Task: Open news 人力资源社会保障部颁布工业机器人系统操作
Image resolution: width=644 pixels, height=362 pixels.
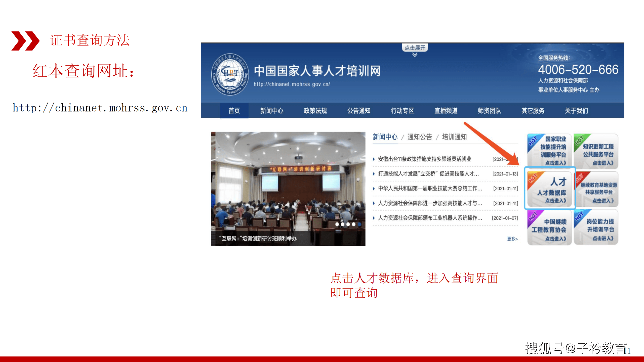Action: (x=430, y=218)
